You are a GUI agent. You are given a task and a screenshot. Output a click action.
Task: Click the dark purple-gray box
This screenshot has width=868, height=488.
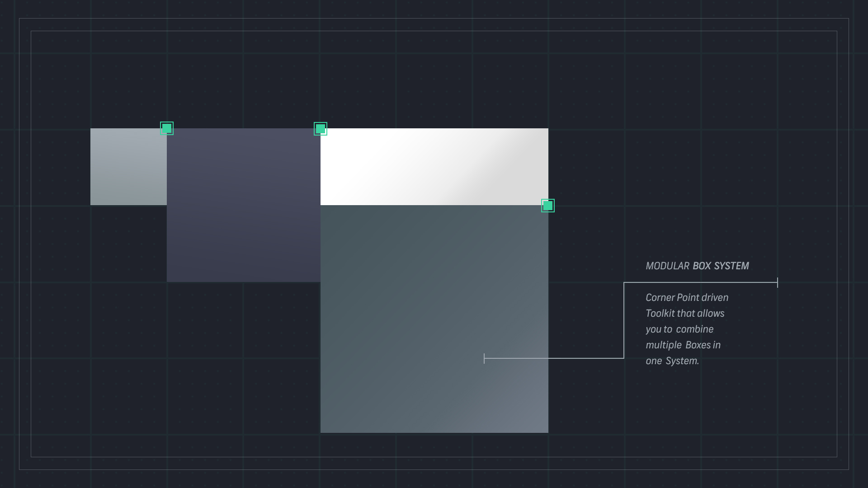[244, 205]
